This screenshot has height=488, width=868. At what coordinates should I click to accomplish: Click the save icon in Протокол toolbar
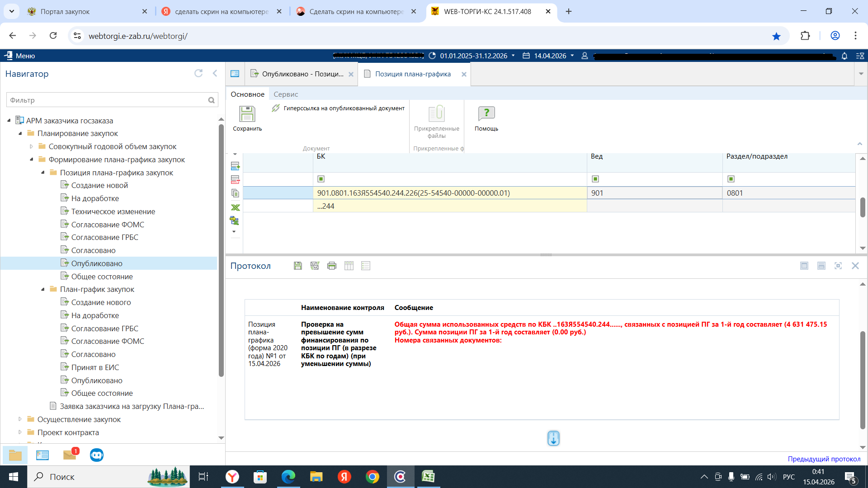(x=297, y=266)
